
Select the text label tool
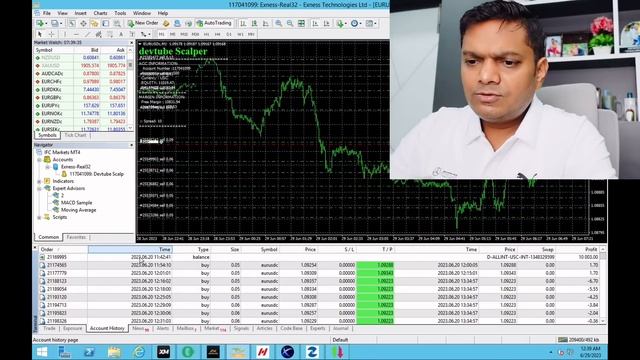tap(132, 34)
